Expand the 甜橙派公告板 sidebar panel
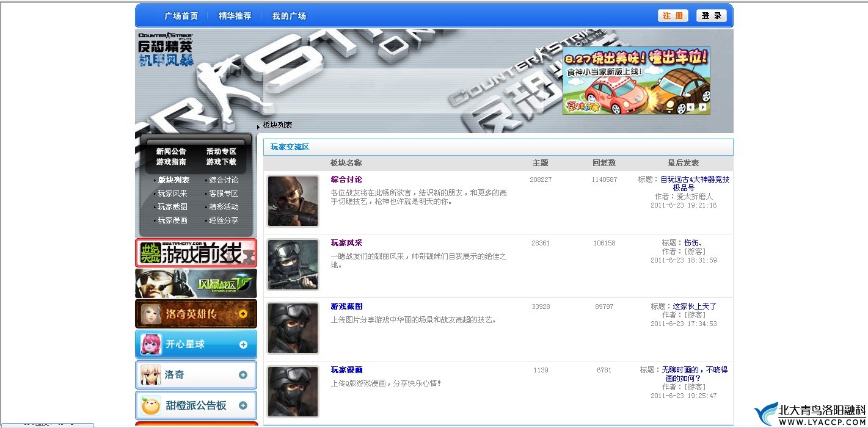This screenshot has height=428, width=868. coord(243,405)
